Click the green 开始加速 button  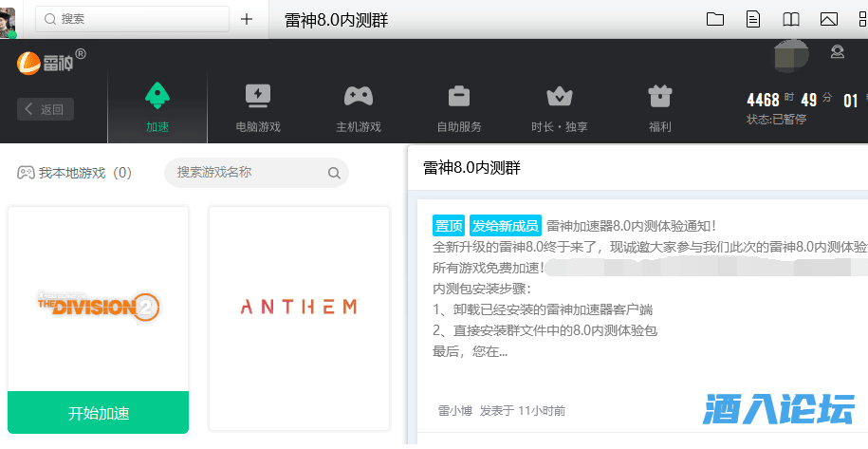tap(99, 413)
